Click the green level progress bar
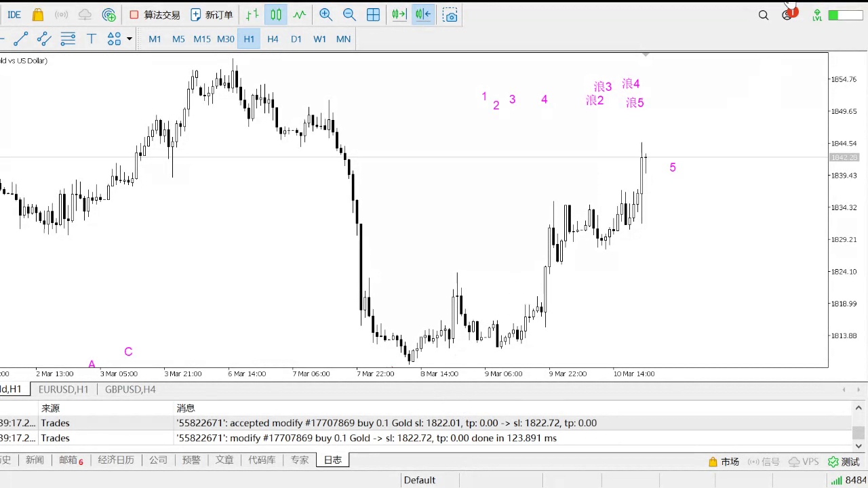 (x=845, y=15)
